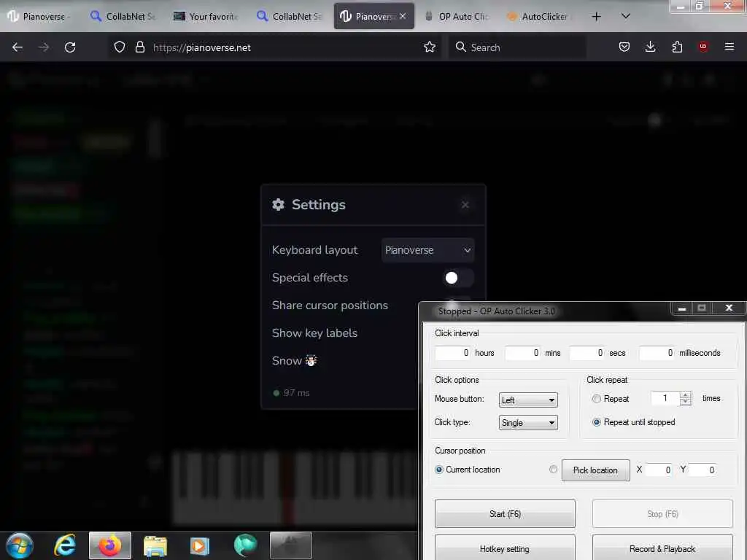747x560 pixels.
Task: Click the uBlock Origin red icon
Action: click(x=703, y=47)
